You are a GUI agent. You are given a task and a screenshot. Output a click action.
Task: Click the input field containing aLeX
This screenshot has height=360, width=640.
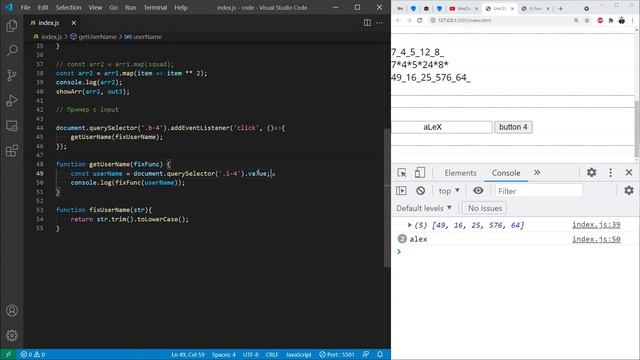[442, 127]
